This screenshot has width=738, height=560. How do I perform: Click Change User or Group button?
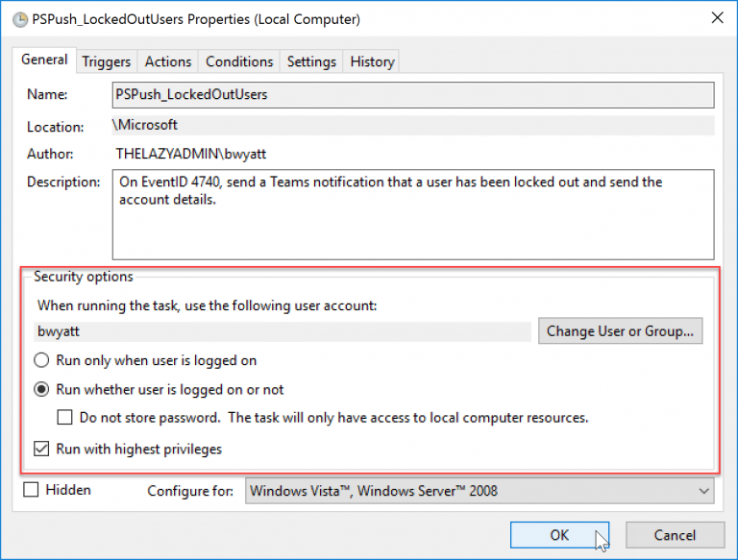point(621,330)
